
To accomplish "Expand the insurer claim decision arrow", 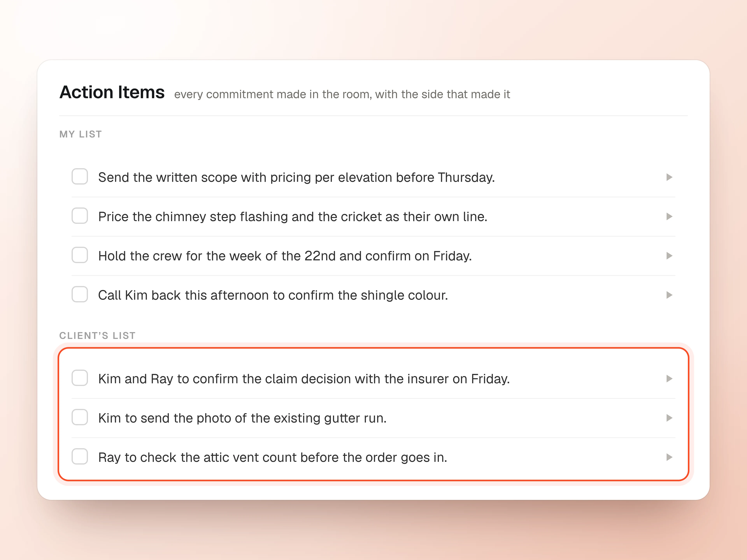I will click(x=669, y=379).
